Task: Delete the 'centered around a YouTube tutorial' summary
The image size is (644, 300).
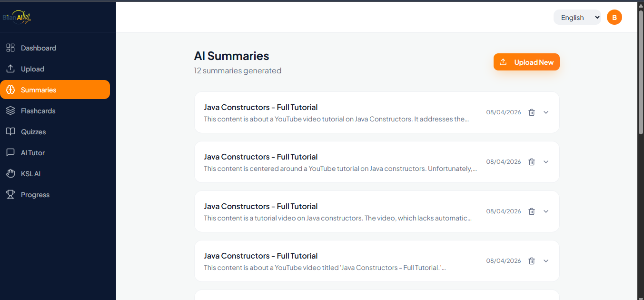Action: click(x=532, y=162)
